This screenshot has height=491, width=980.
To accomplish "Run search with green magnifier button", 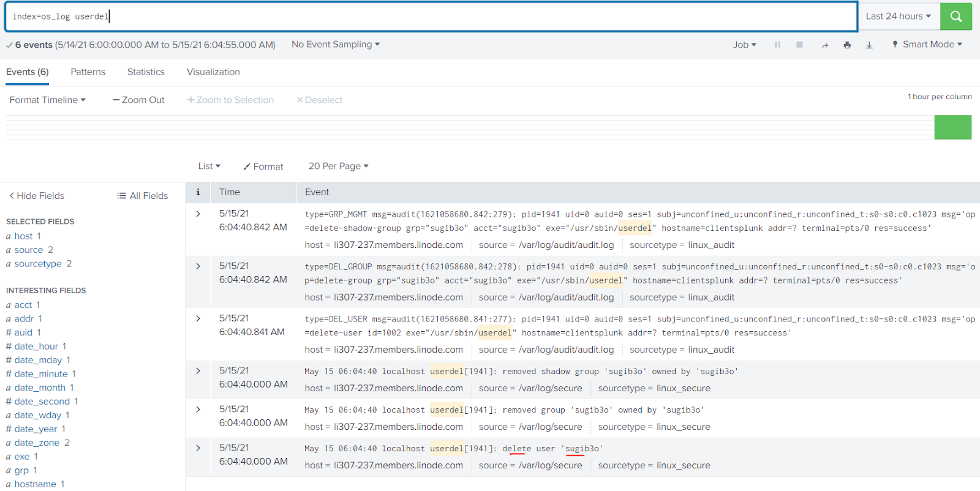I will [x=956, y=17].
